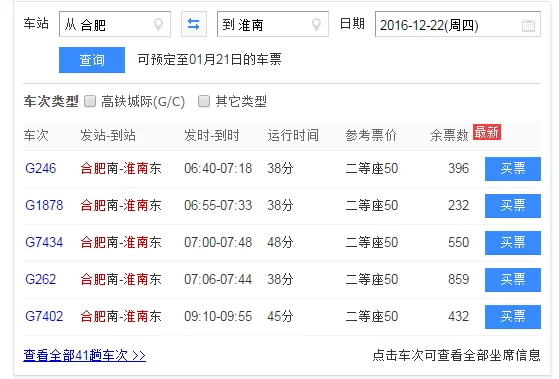Click remaining tickets count 859
This screenshot has width=559, height=379.
(x=458, y=279)
